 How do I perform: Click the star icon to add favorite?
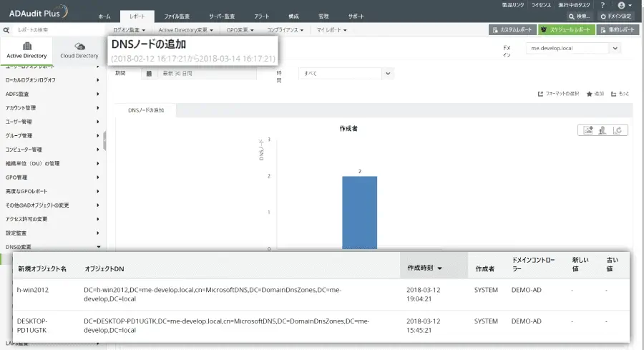[x=590, y=94]
